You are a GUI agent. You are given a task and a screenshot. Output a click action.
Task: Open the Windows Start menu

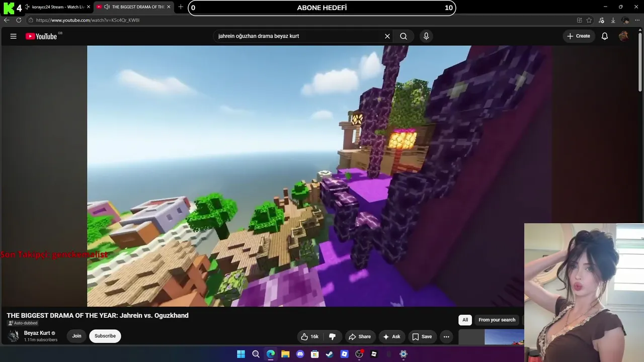pos(241,354)
